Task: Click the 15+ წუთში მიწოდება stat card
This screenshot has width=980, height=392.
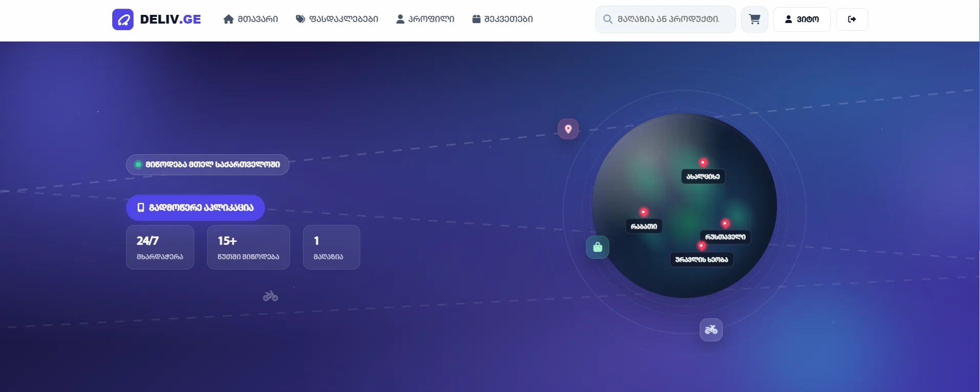Action: point(249,247)
